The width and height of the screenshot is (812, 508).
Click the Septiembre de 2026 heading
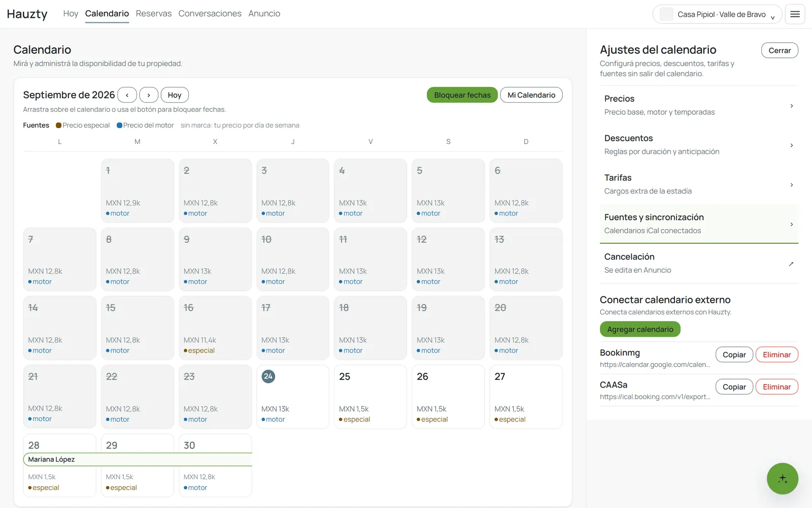click(69, 95)
